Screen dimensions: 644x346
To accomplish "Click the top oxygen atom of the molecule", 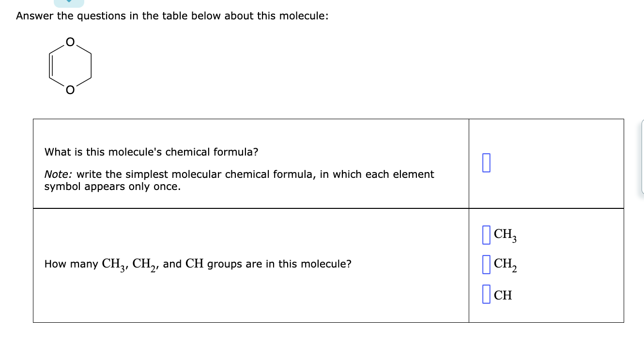I will click(x=70, y=43).
